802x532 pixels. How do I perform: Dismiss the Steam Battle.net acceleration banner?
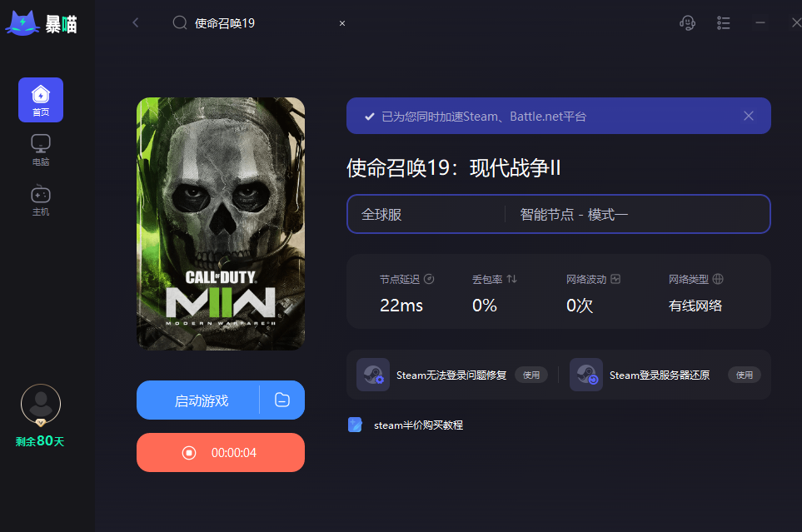[749, 116]
